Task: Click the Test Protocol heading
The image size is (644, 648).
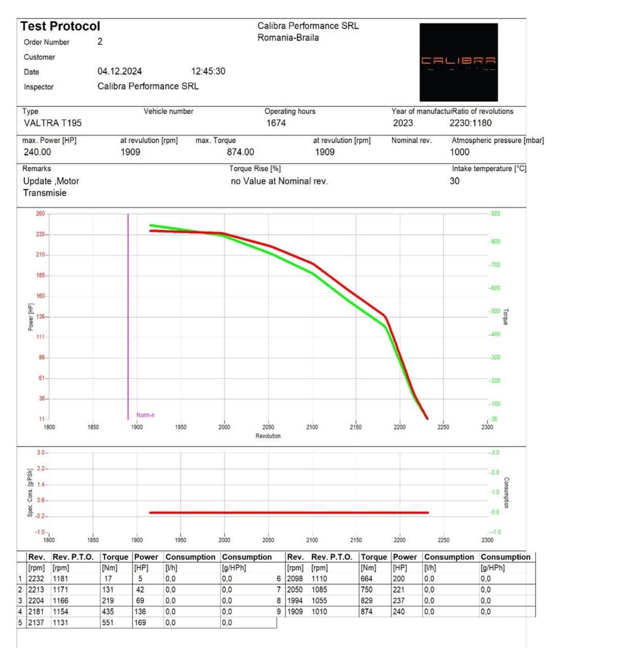Action: point(60,26)
